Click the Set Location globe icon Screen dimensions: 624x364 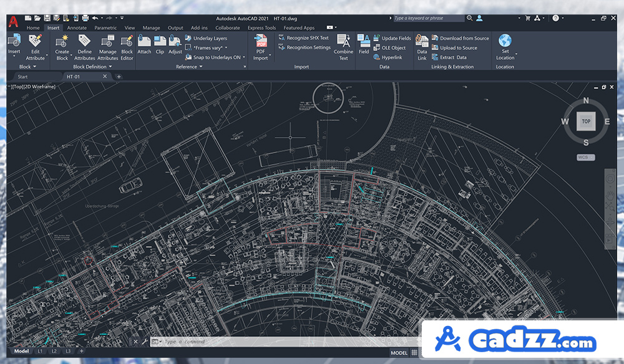click(505, 41)
